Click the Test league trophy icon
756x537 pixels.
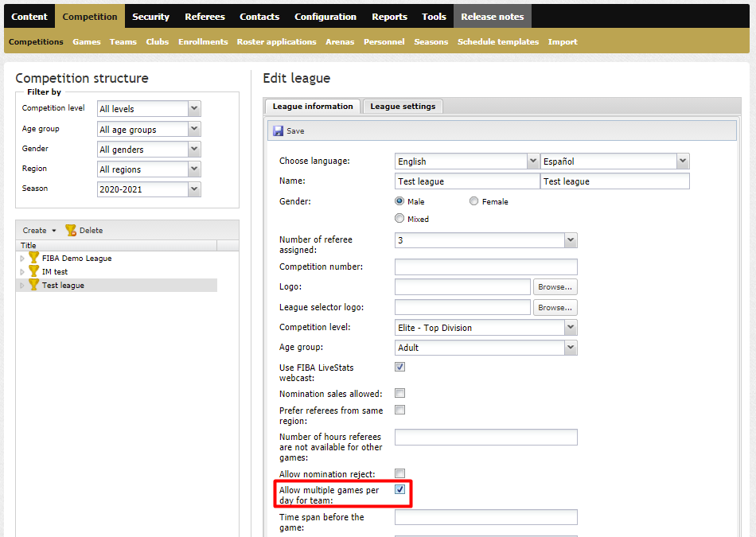tap(33, 285)
